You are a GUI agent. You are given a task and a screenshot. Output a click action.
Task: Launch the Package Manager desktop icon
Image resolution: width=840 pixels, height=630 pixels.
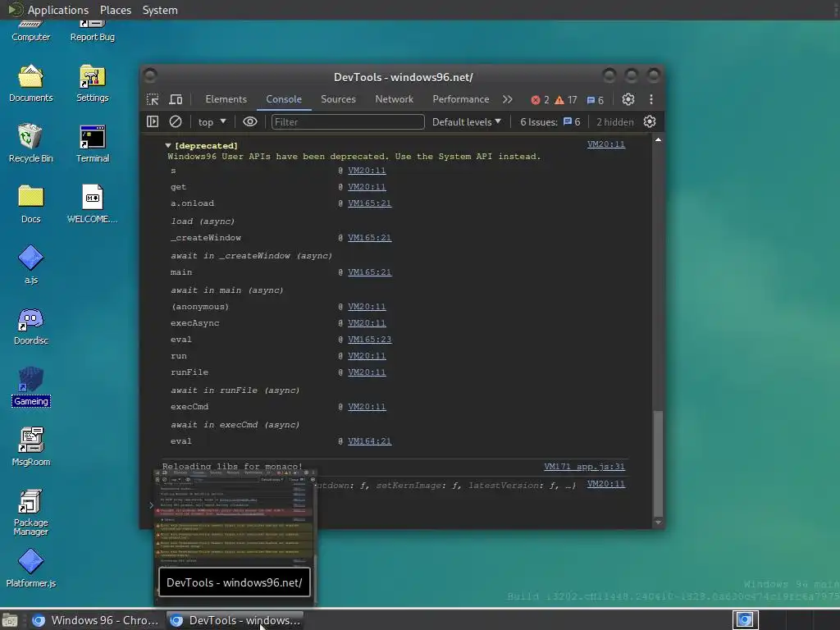[x=30, y=512]
